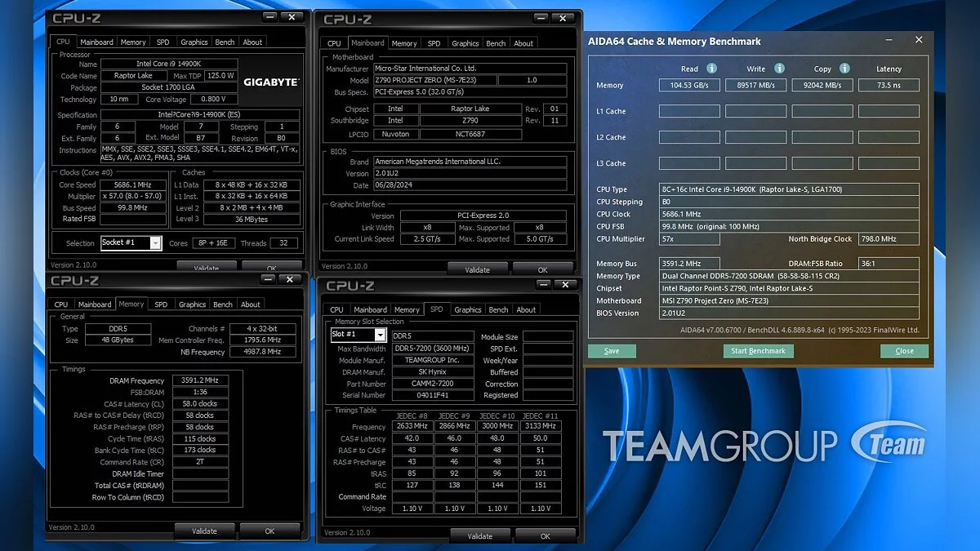Switch to Graphics tab in the CPU-Z Motherboard window
This screenshot has height=551, width=980.
(x=465, y=43)
